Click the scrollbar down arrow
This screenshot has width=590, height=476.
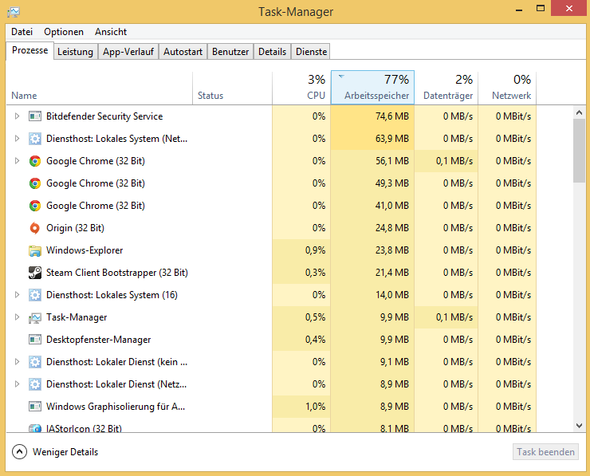click(579, 426)
